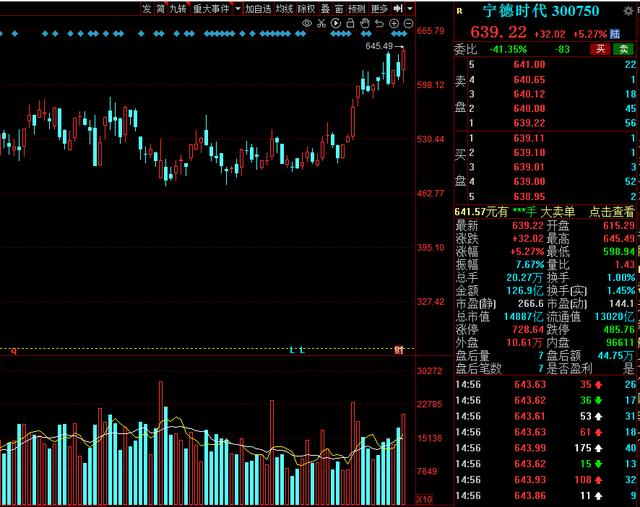Click the undo arrow icon
Screen dimensions: 640x507
pyautogui.click(x=379, y=24)
